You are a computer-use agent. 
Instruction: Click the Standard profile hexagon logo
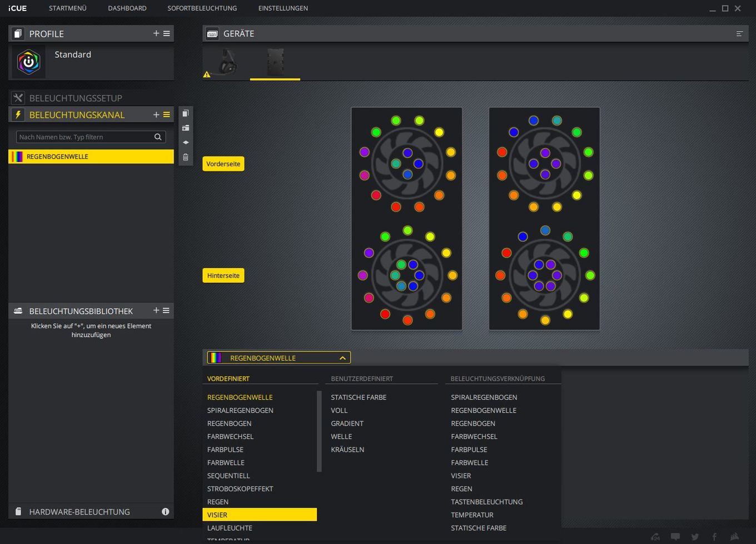click(28, 62)
